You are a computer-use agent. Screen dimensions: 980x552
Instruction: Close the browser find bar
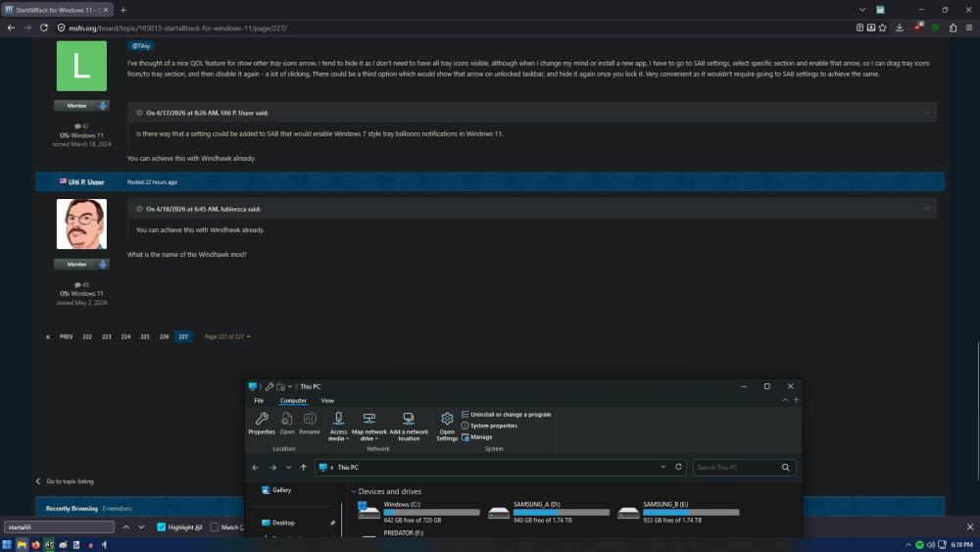point(970,527)
